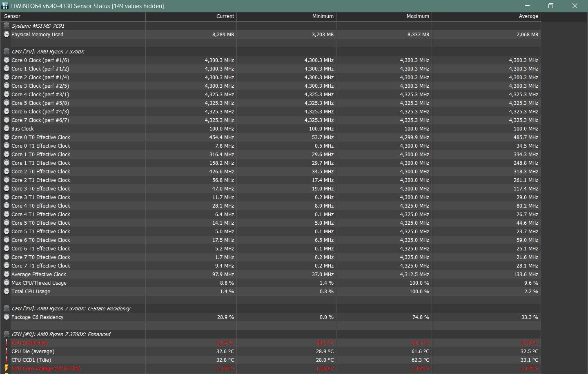Screen dimensions: 588x374
Task: Click sensor icon beside Core 7 Clock (perf #6/7)
Action: click(x=6, y=120)
